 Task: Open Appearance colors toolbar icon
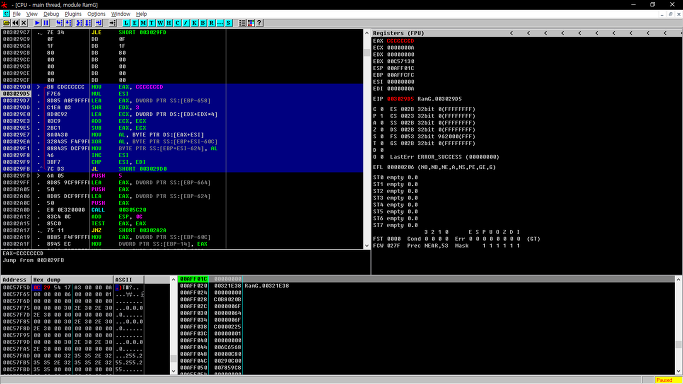pos(251,23)
